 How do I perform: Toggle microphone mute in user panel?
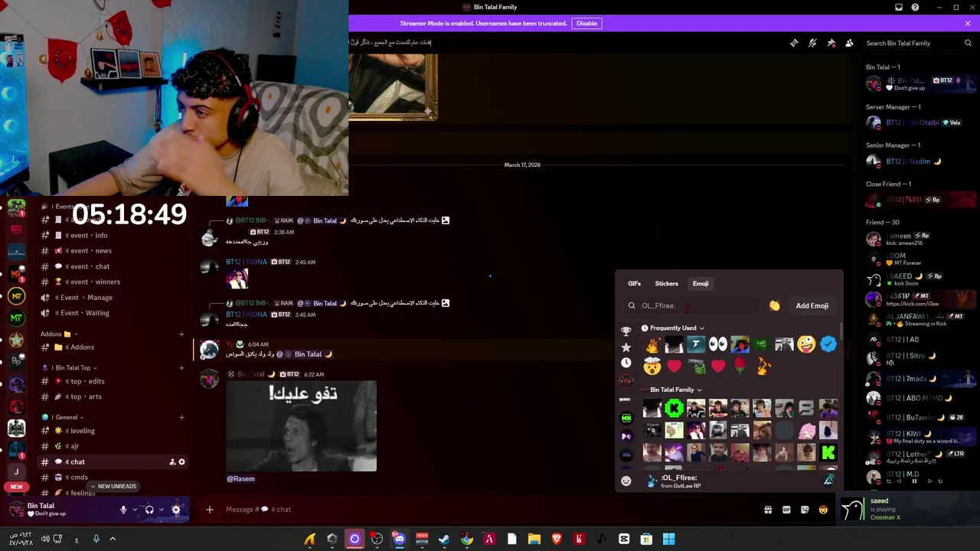pyautogui.click(x=123, y=510)
